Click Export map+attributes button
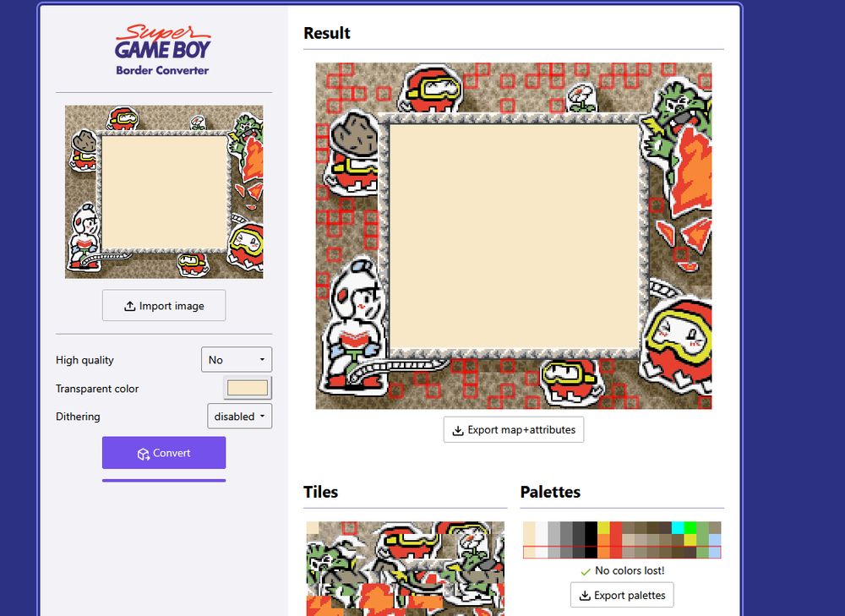This screenshot has height=616, width=845. [x=514, y=429]
